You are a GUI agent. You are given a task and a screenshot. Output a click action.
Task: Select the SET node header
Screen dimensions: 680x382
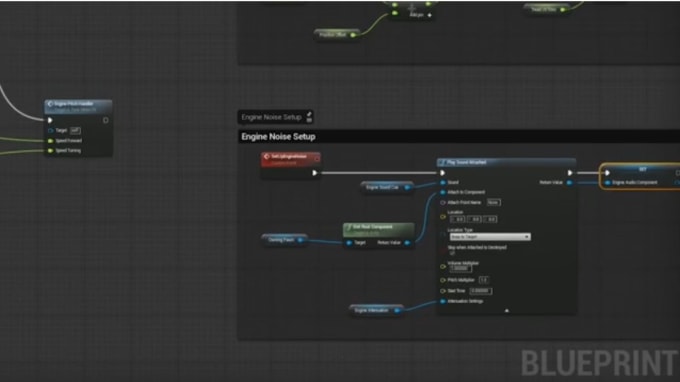(x=640, y=169)
